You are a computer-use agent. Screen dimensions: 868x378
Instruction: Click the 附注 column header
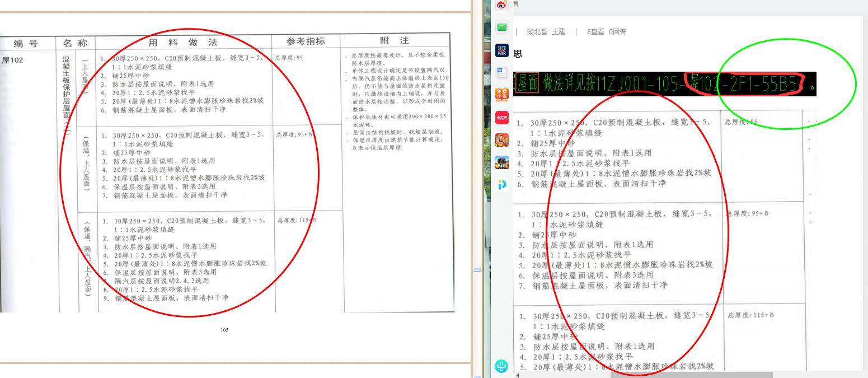tap(394, 41)
